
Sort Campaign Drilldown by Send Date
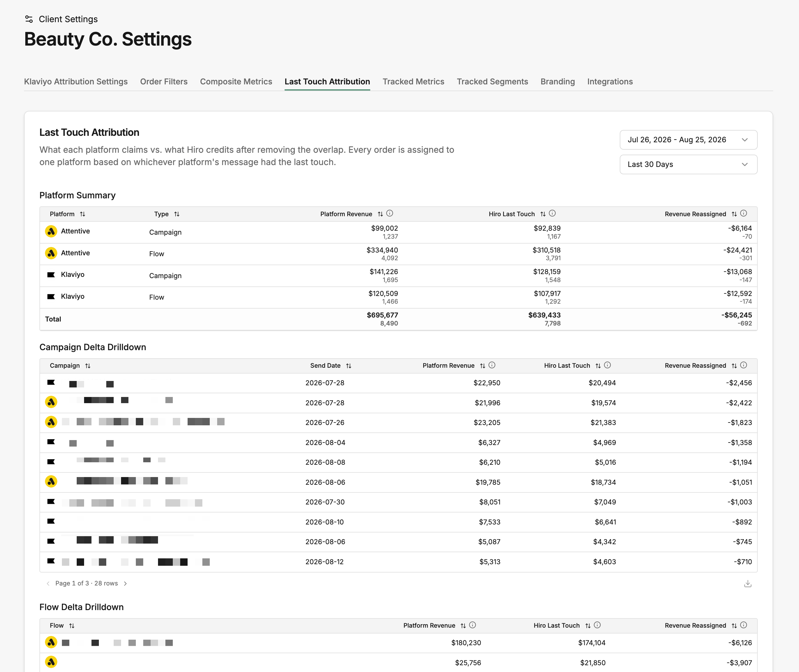[349, 366]
